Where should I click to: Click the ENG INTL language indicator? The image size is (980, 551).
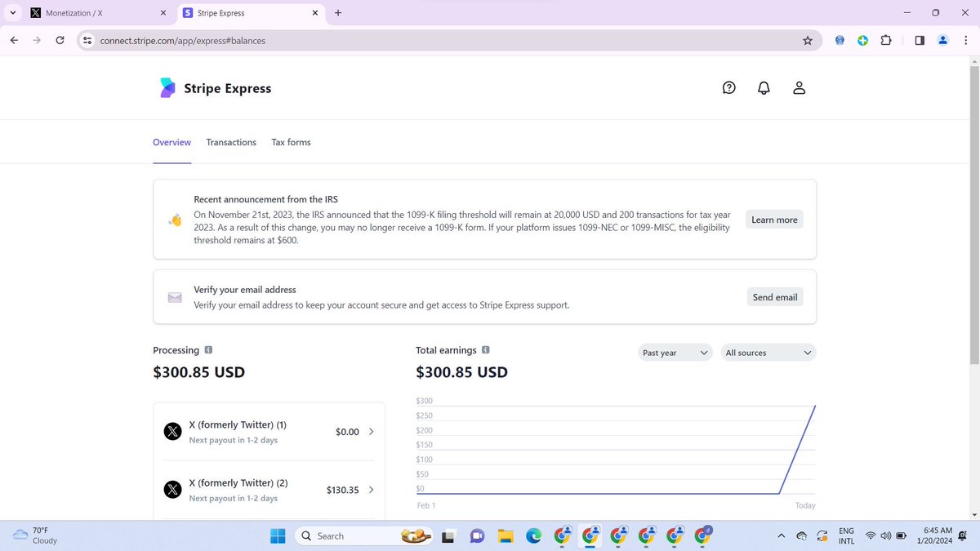pos(846,535)
